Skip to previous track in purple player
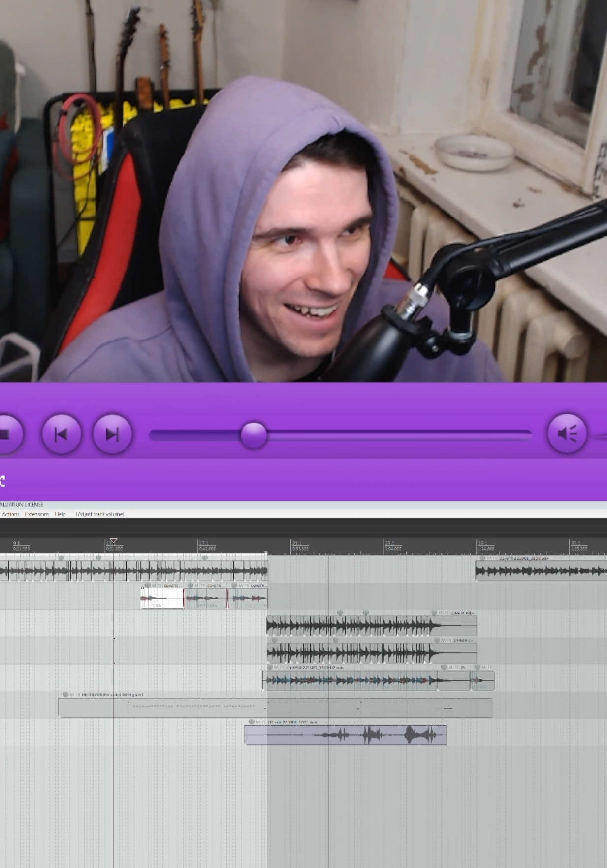This screenshot has height=868, width=607. (62, 434)
